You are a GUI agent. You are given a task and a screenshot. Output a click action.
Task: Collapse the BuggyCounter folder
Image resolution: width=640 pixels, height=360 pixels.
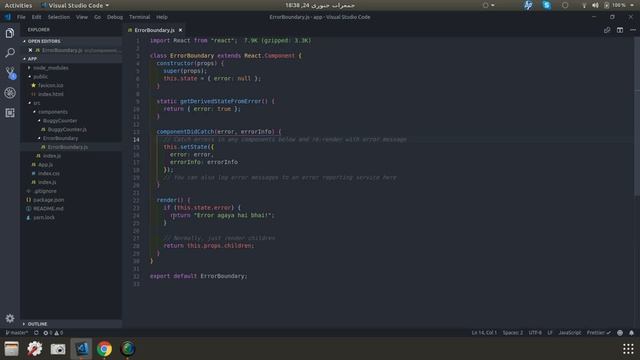[x=60, y=121]
